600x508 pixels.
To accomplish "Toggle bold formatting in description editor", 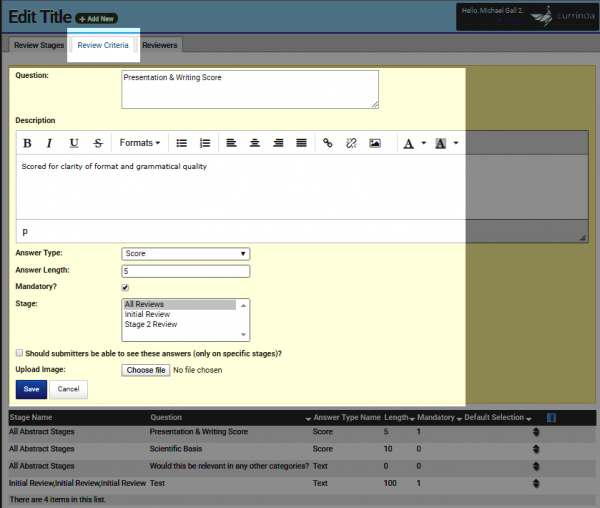I will [x=27, y=143].
